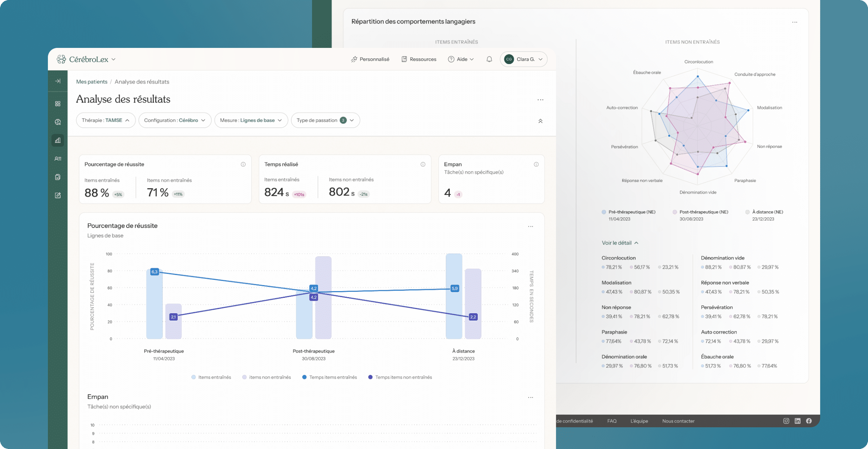Click the 2,2 data point marker

point(473,317)
